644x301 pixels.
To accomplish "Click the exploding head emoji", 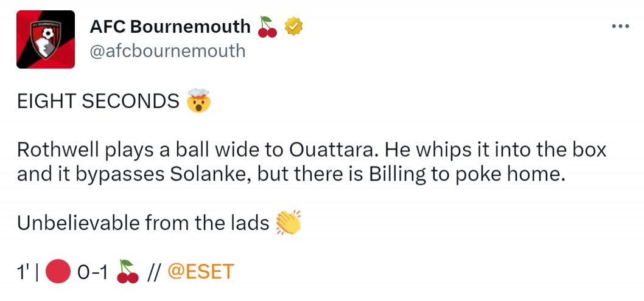I will pyautogui.click(x=198, y=100).
